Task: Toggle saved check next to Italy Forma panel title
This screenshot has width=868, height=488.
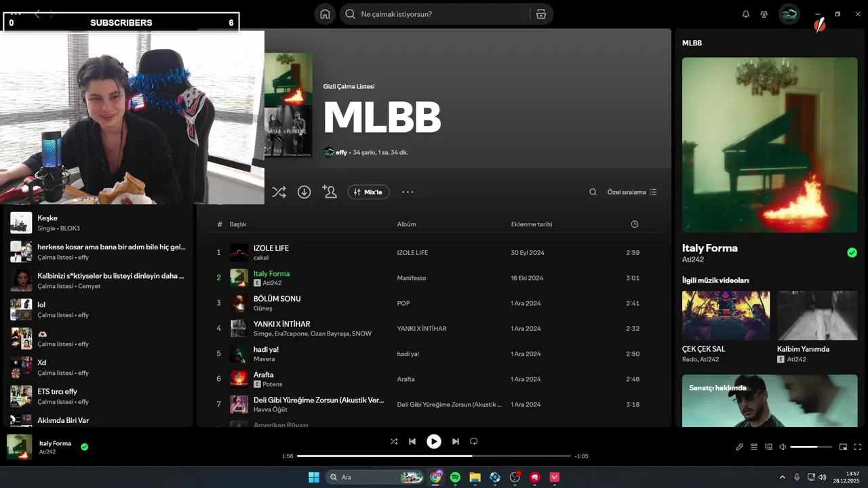Action: [x=852, y=253]
